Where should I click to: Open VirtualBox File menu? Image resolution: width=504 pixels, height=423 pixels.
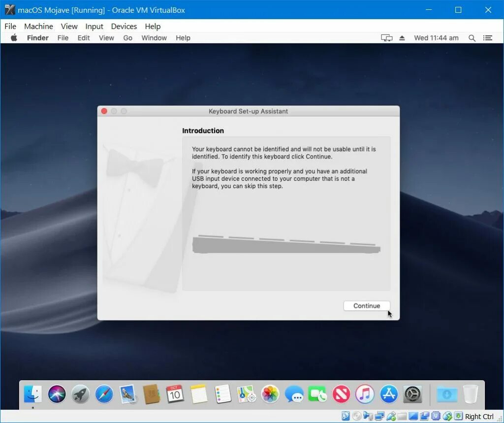(10, 27)
